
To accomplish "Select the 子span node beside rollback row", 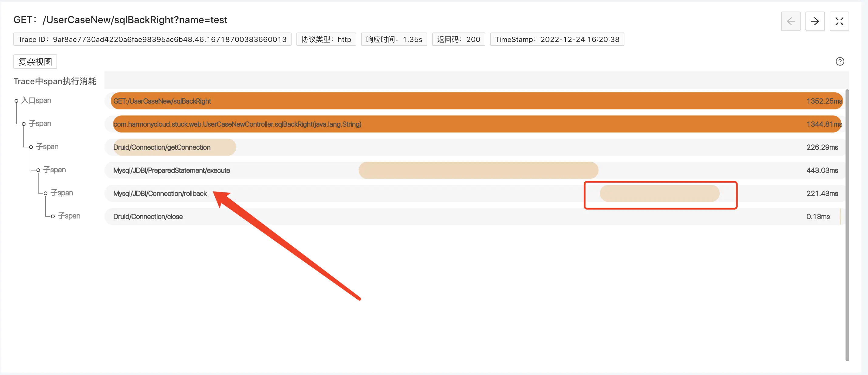I will pyautogui.click(x=62, y=193).
